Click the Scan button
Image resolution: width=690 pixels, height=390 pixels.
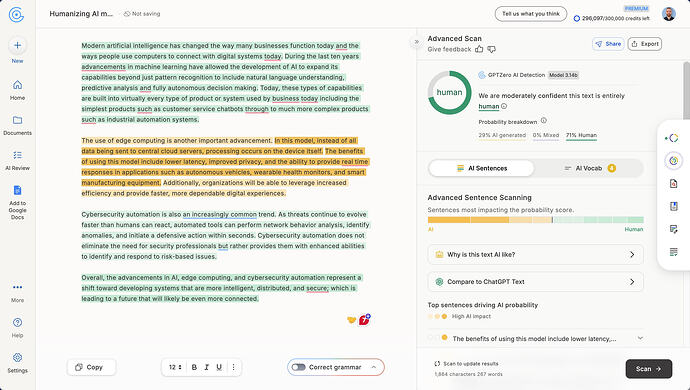point(649,369)
